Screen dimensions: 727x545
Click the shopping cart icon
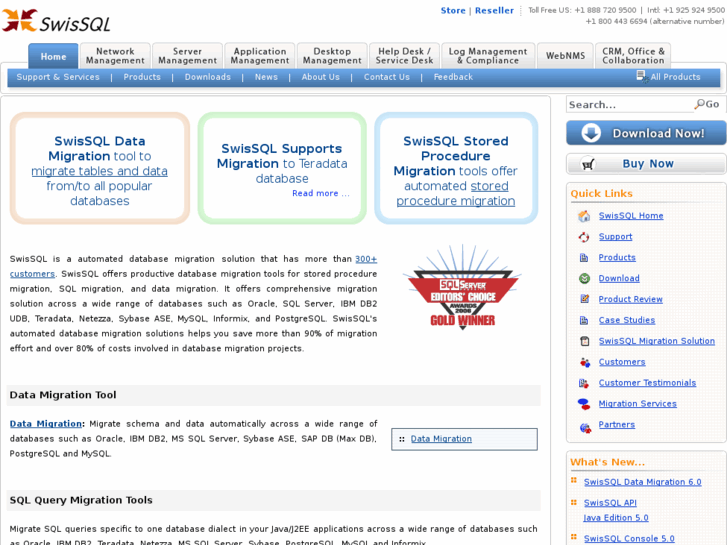[x=588, y=164]
